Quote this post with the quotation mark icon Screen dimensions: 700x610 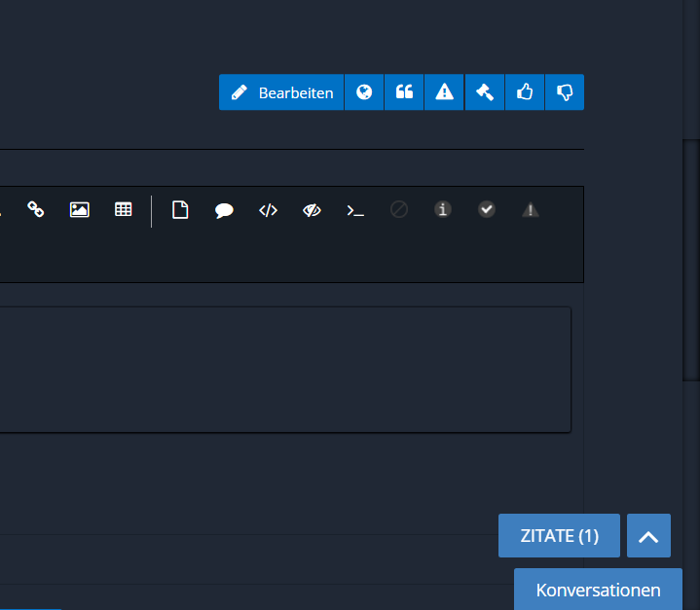click(404, 92)
